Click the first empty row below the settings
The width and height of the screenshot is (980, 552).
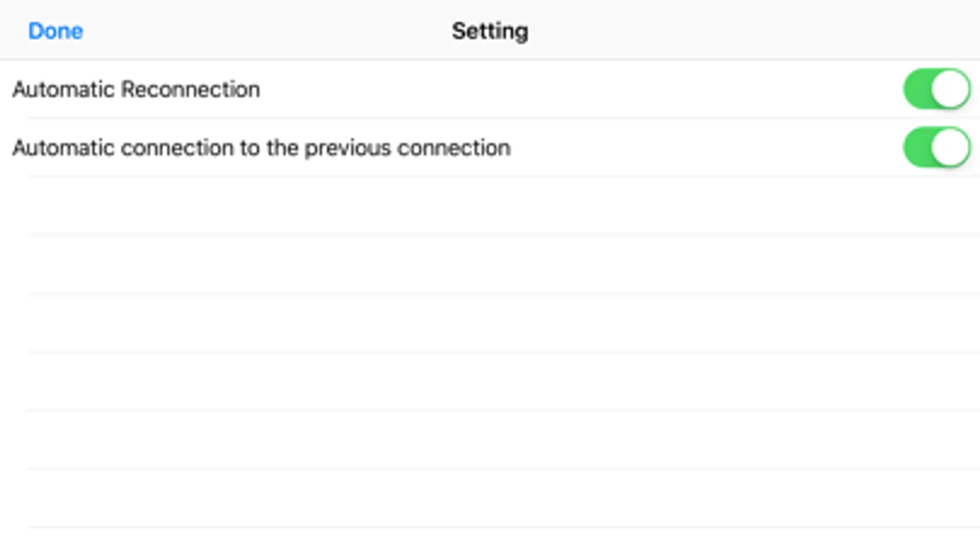[490, 206]
